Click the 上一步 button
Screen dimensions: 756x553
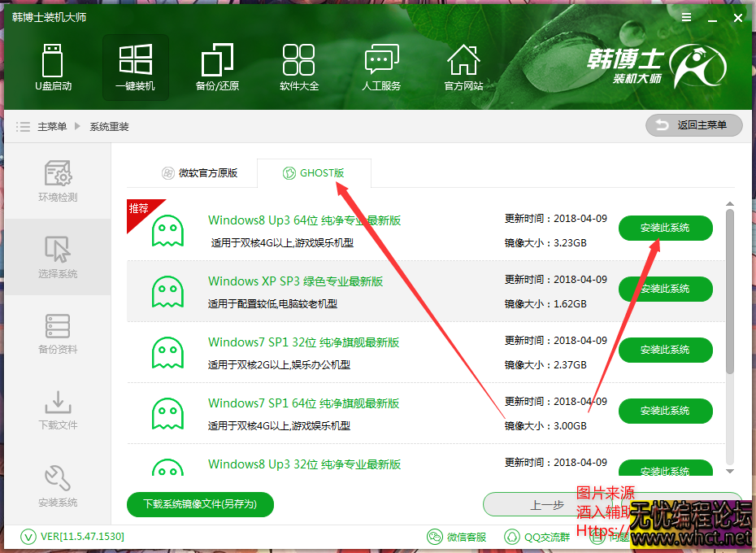pyautogui.click(x=547, y=505)
